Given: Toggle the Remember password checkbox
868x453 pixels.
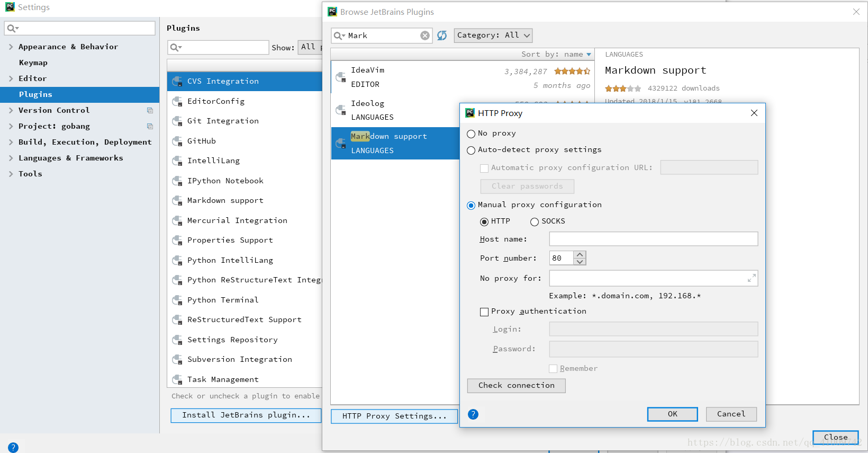Looking at the screenshot, I should coord(553,369).
